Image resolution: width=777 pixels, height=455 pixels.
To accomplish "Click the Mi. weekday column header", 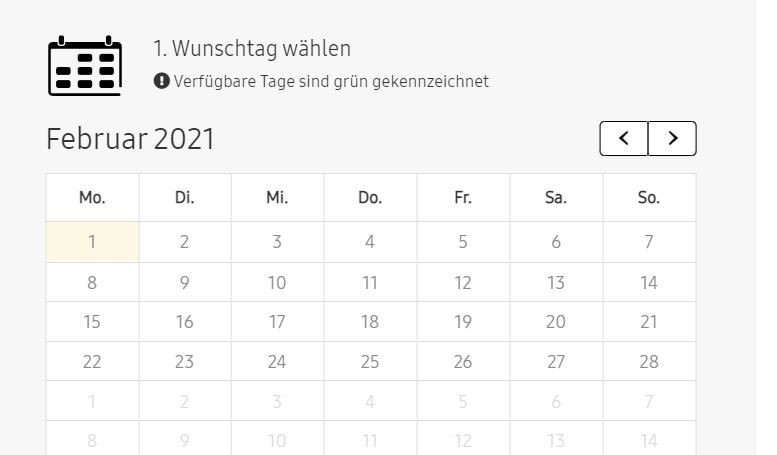I will 277,198.
